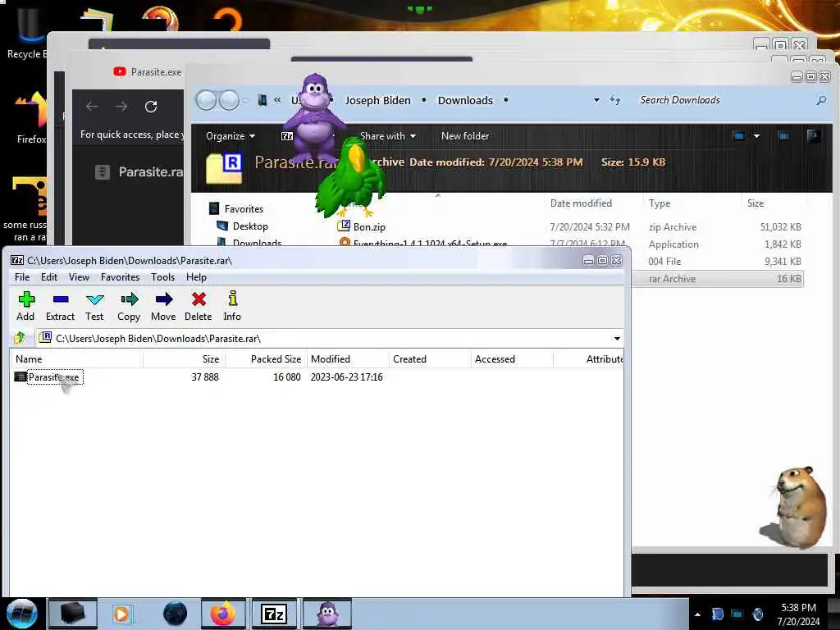
Task: Click the 7-Zip address path field
Action: 330,339
